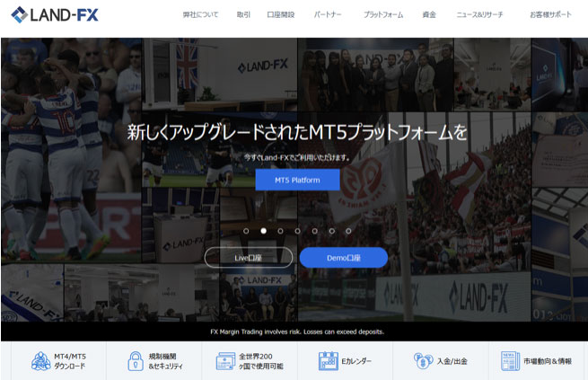Open the パートナー menu
The image size is (588, 380).
tap(328, 14)
